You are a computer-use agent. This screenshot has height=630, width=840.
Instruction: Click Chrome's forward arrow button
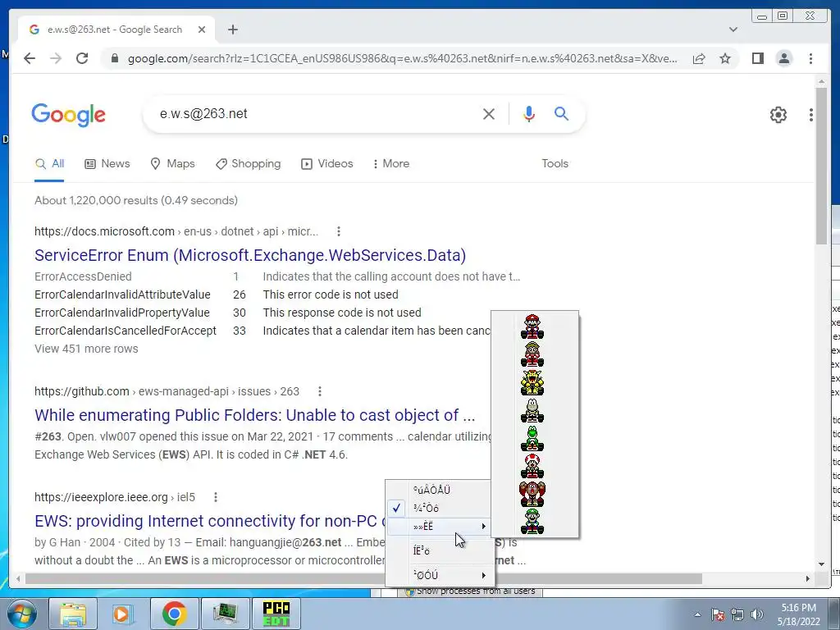coord(56,58)
